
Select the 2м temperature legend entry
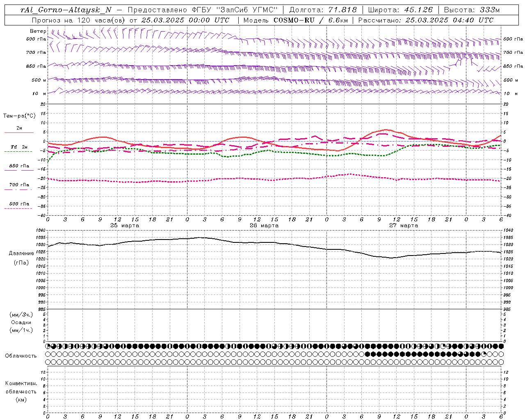[19, 128]
